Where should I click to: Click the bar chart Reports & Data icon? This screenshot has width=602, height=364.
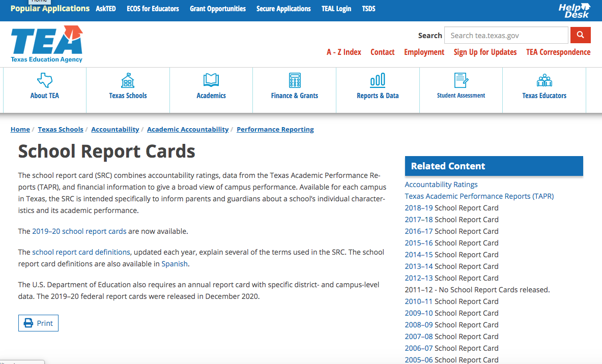(x=378, y=80)
